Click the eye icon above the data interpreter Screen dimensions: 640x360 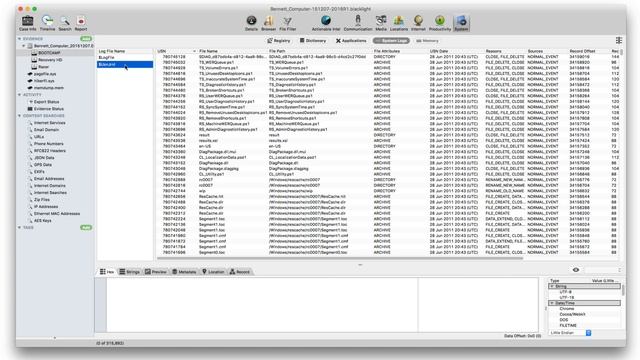576,270
